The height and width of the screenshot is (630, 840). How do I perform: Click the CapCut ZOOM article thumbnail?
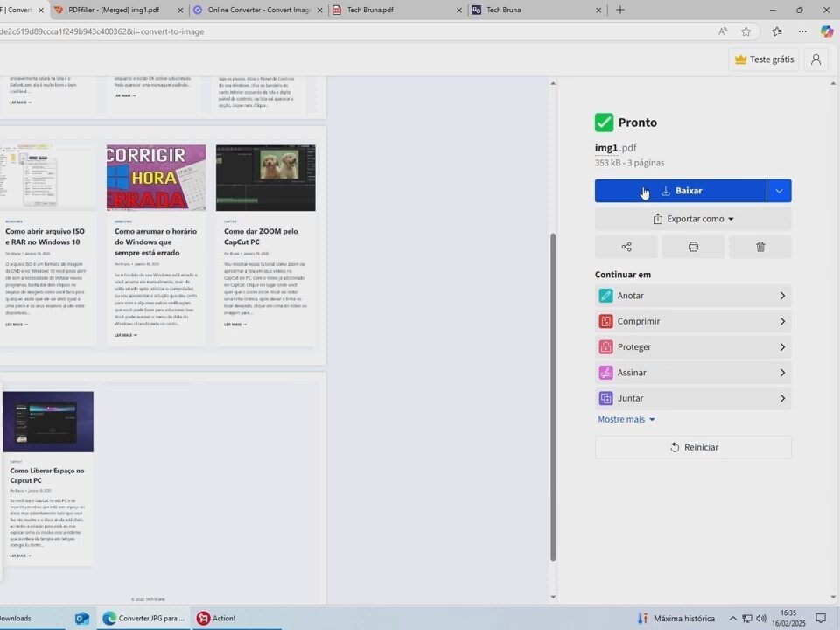click(x=265, y=178)
